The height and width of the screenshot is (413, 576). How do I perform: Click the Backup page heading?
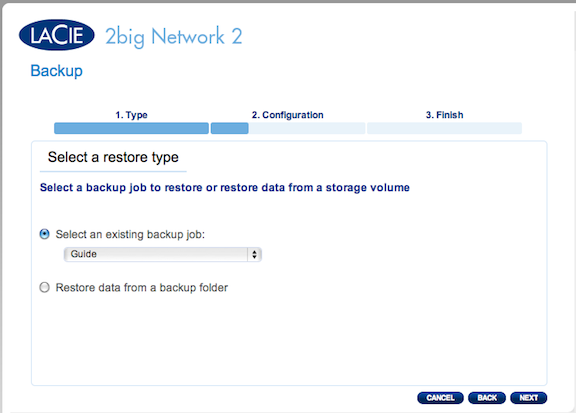[x=57, y=71]
